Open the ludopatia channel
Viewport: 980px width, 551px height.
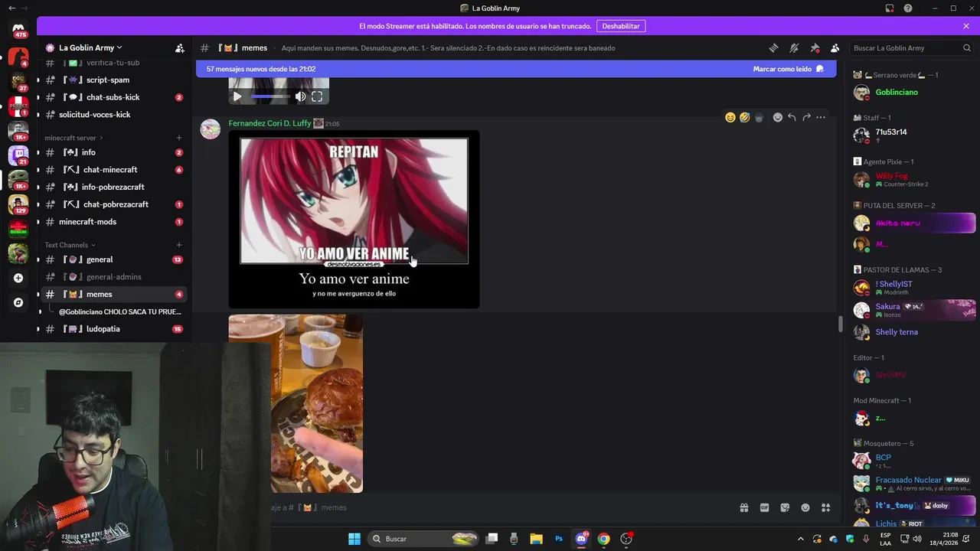[x=112, y=329]
